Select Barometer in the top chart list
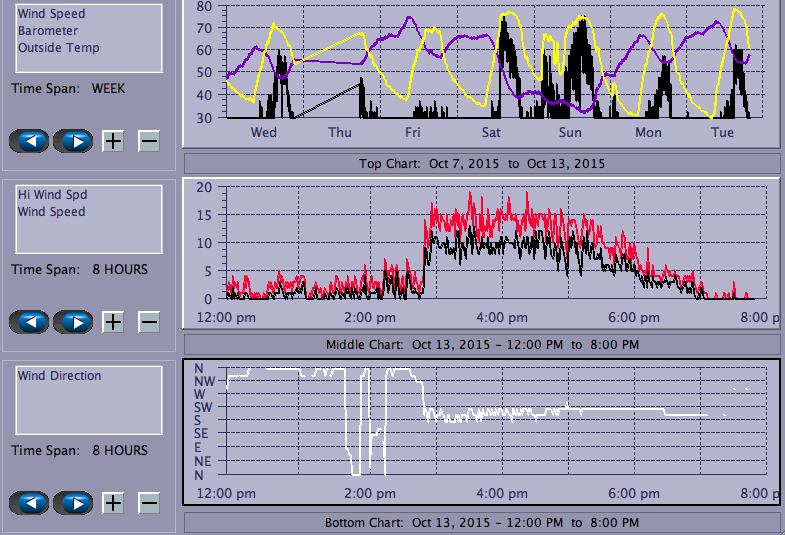Image resolution: width=785 pixels, height=535 pixels. (47, 31)
